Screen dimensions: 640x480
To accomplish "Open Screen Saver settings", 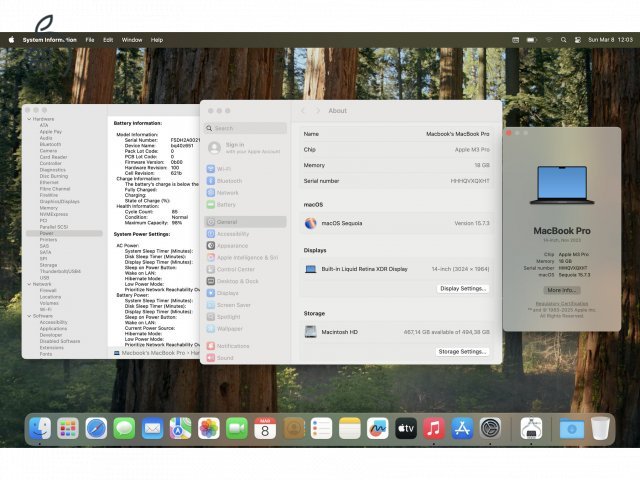I will [x=245, y=304].
